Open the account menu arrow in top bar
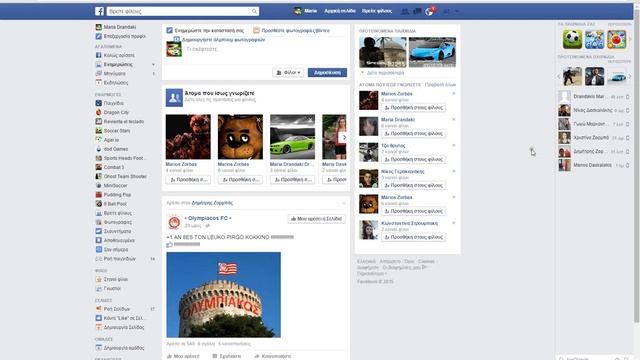 457,11
